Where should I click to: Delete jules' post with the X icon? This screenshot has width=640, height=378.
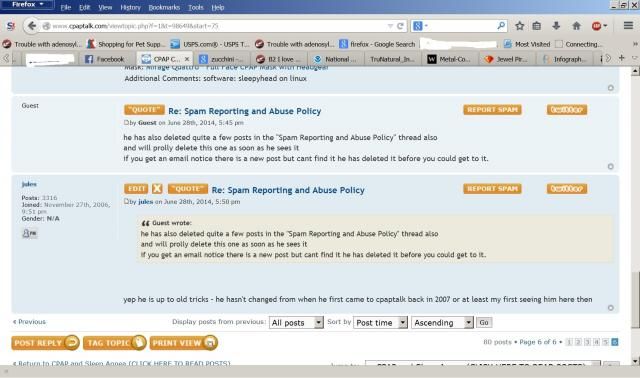pyautogui.click(x=157, y=189)
